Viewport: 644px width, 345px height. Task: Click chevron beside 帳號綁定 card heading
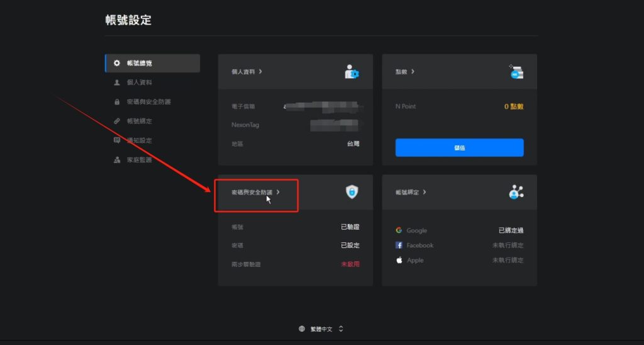click(425, 192)
